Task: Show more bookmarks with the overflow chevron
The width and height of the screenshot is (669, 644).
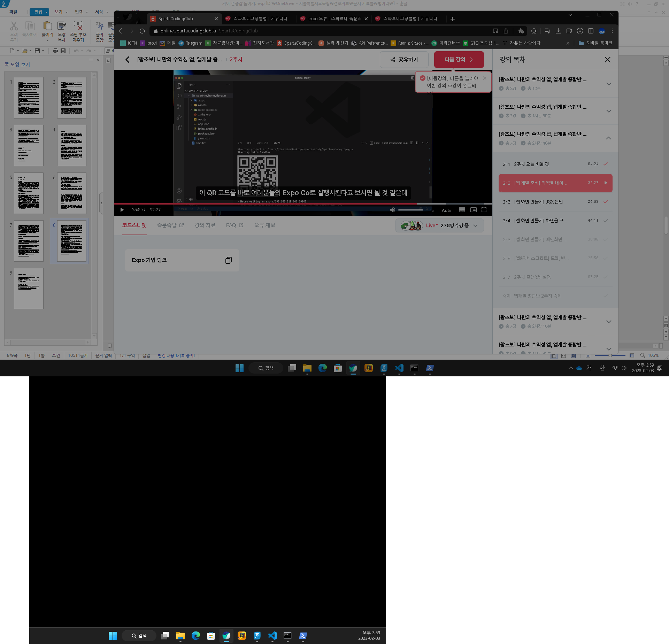Action: click(x=568, y=43)
